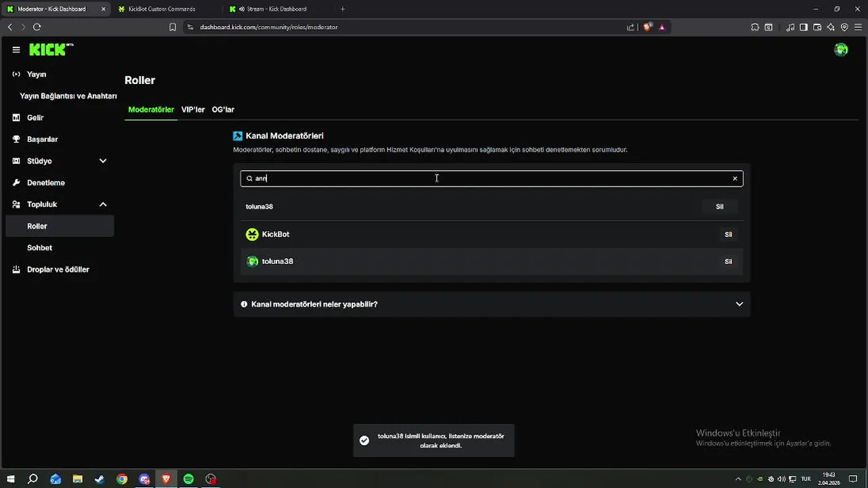Click the Stüdyo studio icon
Viewport: 868px width, 488px height.
tap(16, 161)
